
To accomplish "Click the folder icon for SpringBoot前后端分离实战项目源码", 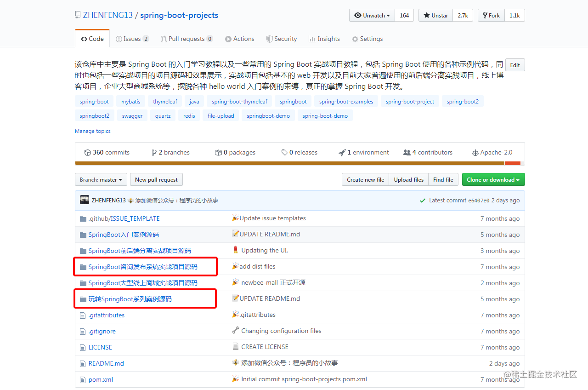I will point(83,251).
